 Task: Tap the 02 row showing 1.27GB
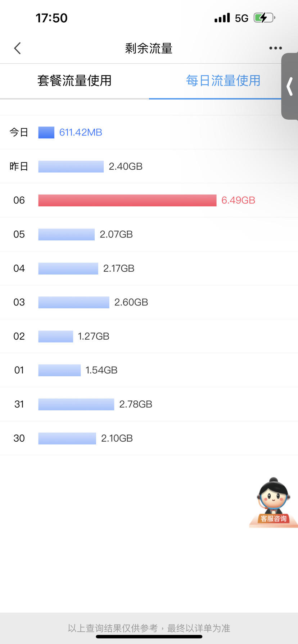(x=149, y=336)
